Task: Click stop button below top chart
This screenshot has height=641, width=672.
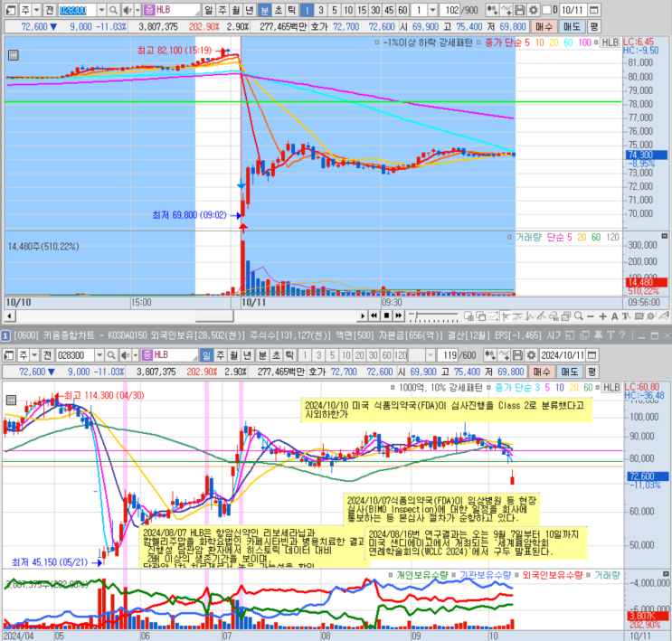Action: click(386, 316)
